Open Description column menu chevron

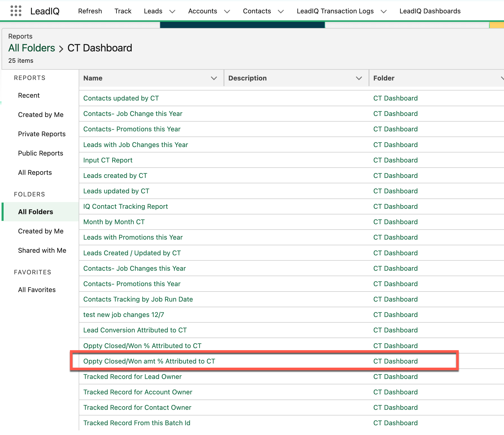(359, 78)
